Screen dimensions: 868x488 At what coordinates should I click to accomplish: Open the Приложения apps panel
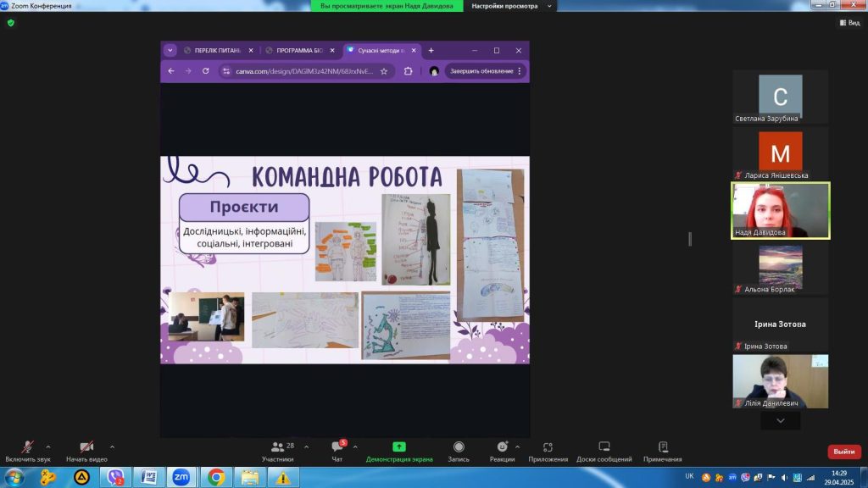point(548,451)
